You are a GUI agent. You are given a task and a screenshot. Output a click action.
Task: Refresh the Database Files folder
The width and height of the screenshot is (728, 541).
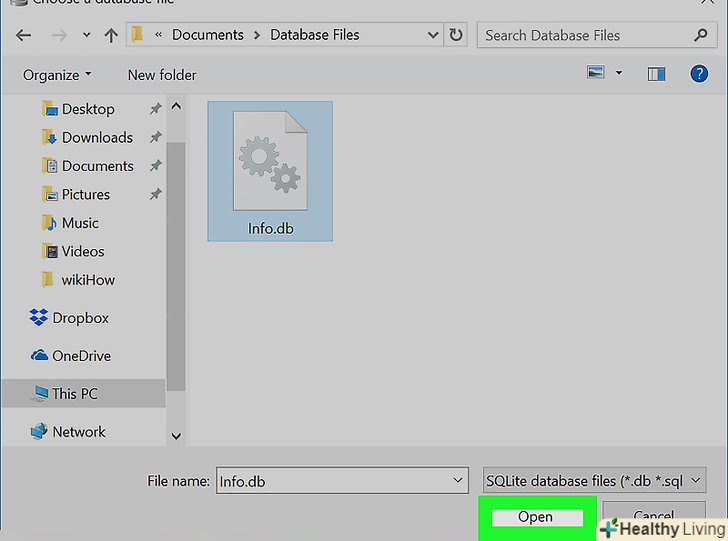point(455,35)
